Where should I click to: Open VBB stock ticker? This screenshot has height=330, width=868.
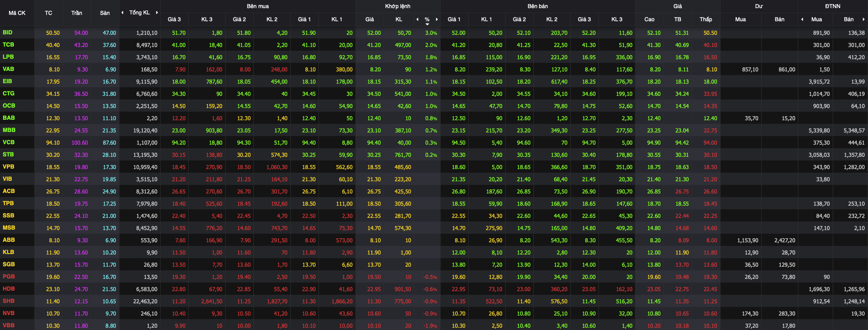click(x=9, y=325)
